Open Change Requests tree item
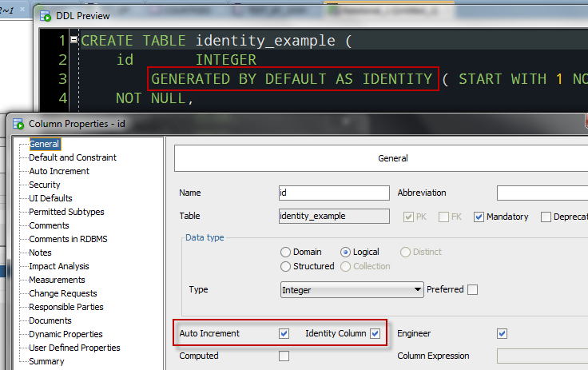Image resolution: width=588 pixels, height=370 pixels. click(x=63, y=293)
